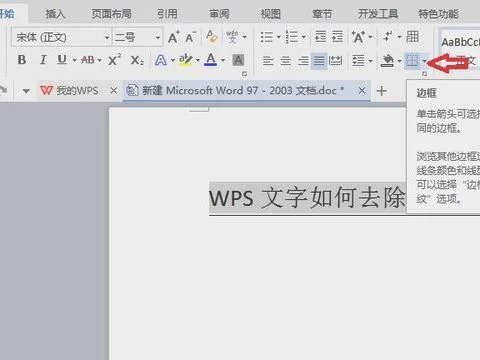The image size is (480, 360).
Task: Close the Word document tab
Action: 362,90
